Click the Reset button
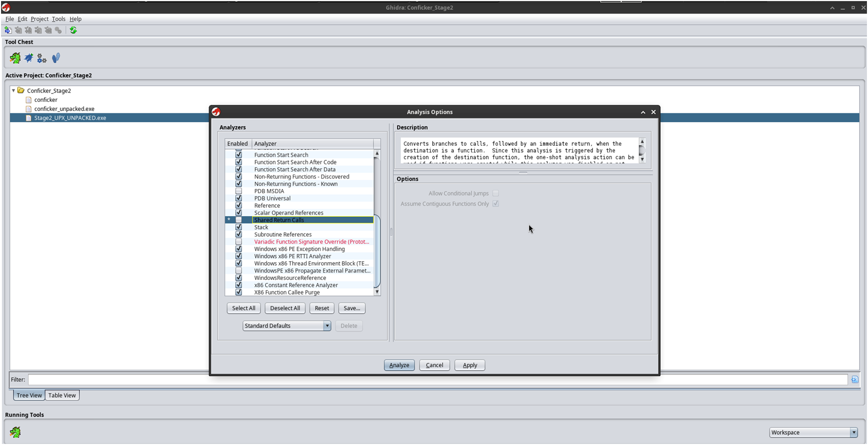The image size is (868, 445). (322, 308)
